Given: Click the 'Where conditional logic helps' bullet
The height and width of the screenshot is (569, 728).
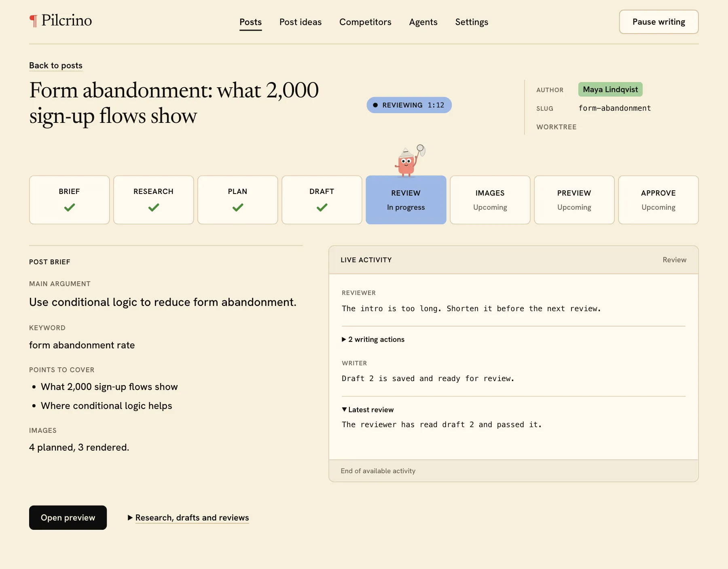Looking at the screenshot, I should (106, 406).
